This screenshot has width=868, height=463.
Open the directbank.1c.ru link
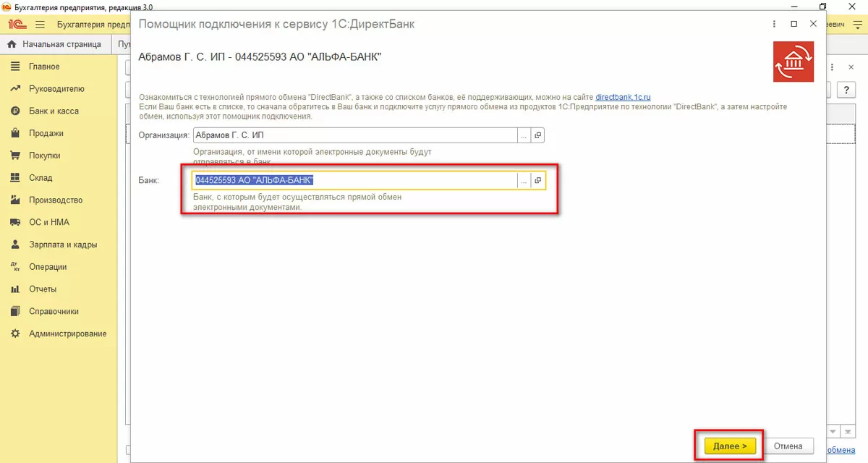624,97
